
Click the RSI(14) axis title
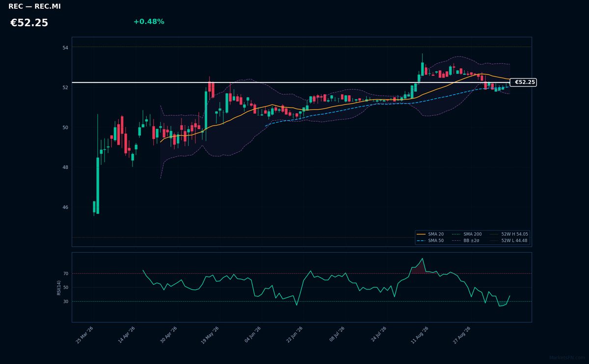59,287
